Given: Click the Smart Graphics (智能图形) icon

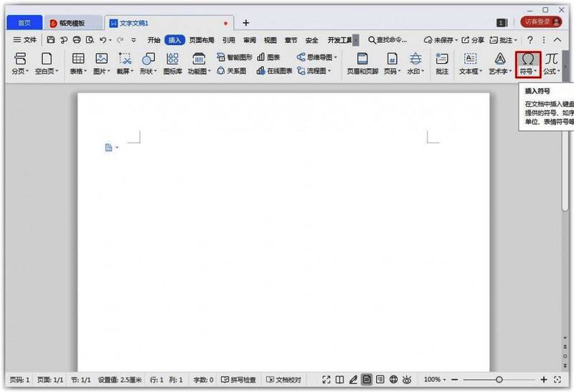Looking at the screenshot, I should point(235,57).
